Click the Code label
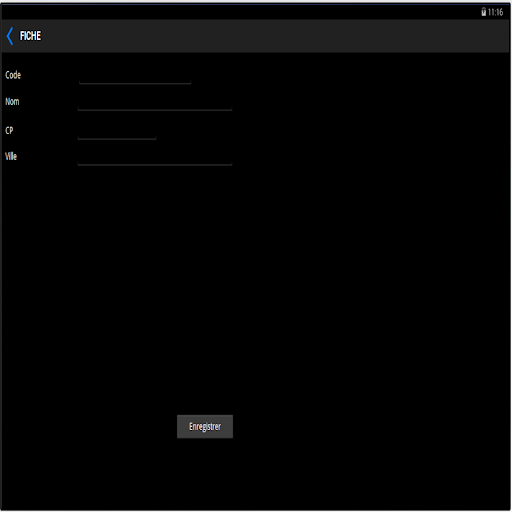The height and width of the screenshot is (512, 512). [x=13, y=75]
